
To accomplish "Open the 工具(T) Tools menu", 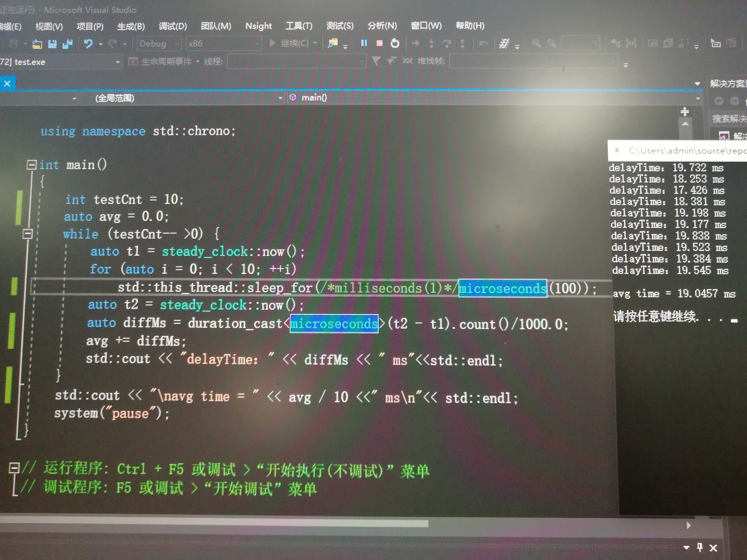I will pyautogui.click(x=299, y=26).
